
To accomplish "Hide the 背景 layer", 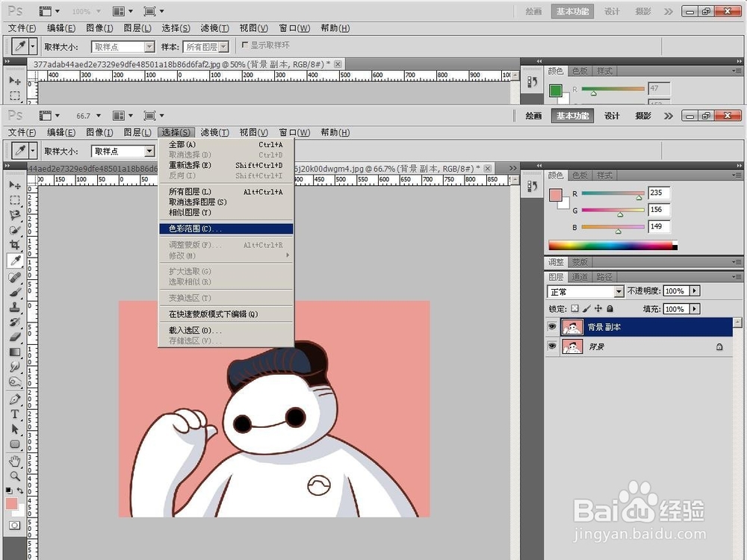I will pos(552,346).
